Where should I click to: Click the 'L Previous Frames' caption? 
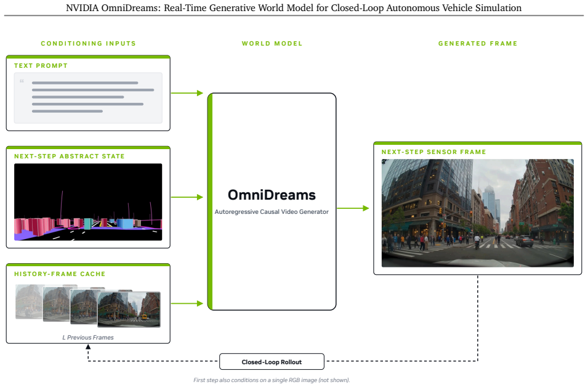[x=88, y=338]
